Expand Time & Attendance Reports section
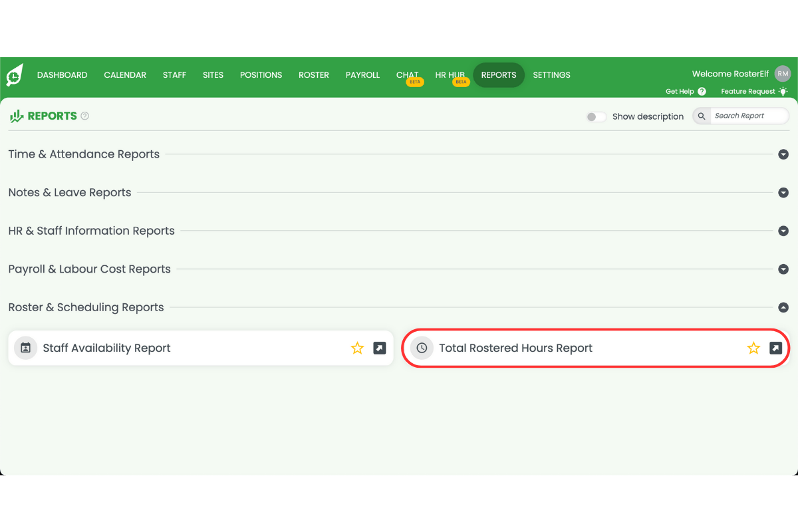The height and width of the screenshot is (532, 798). tap(783, 154)
